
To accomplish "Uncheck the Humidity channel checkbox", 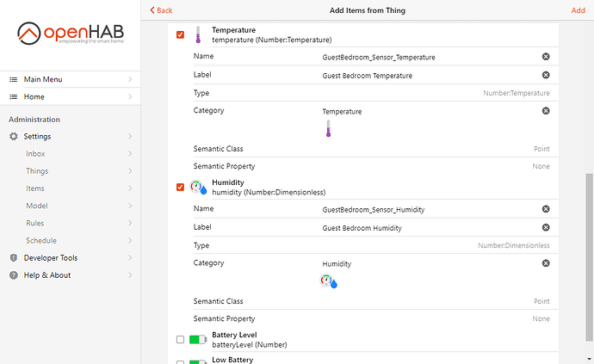I will point(180,188).
